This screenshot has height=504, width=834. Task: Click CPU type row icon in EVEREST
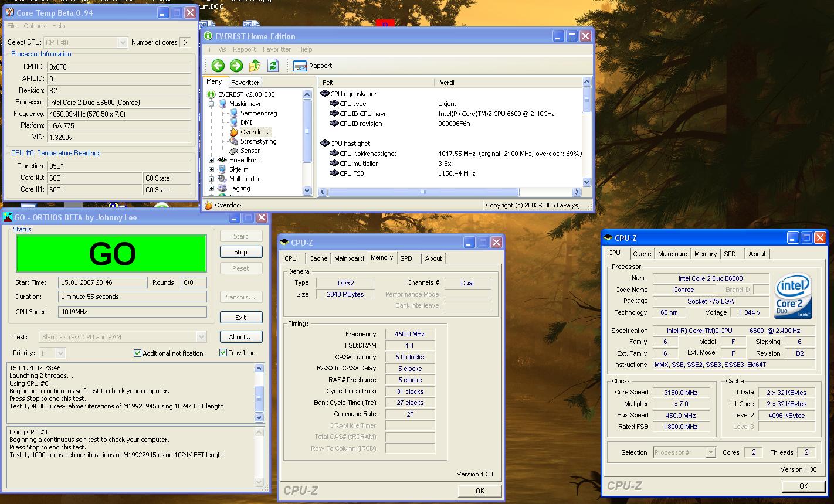pyautogui.click(x=334, y=104)
